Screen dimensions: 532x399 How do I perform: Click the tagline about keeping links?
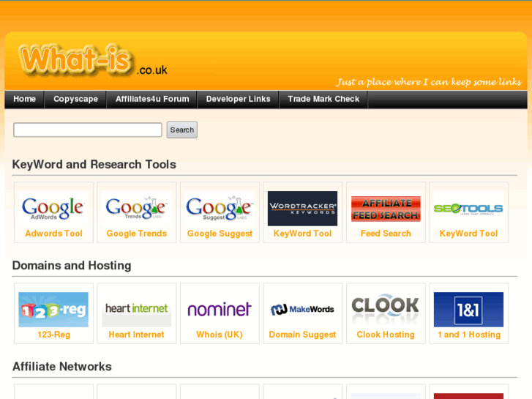pyautogui.click(x=429, y=82)
